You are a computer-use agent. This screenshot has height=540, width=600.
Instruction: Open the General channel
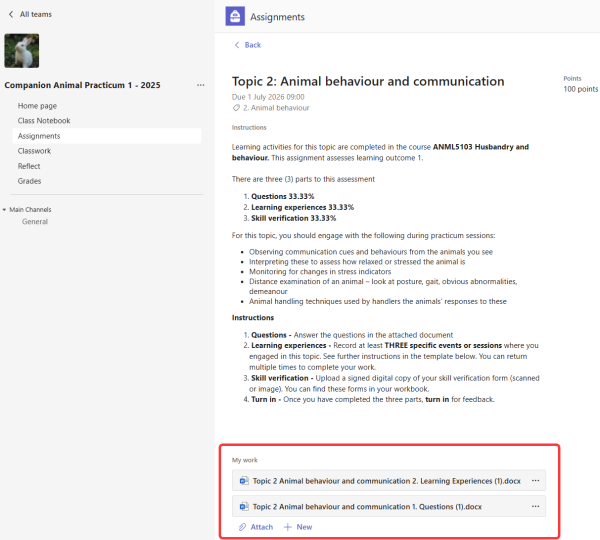coord(35,221)
